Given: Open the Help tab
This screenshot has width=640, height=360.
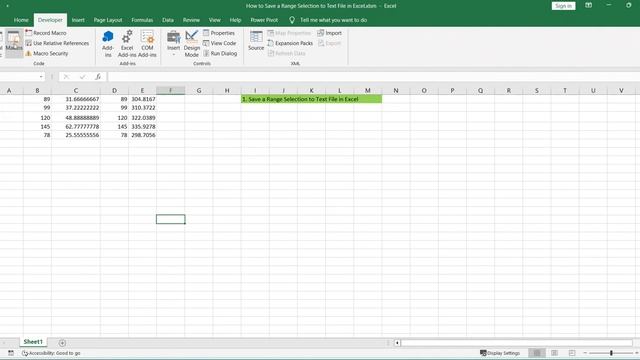Looking at the screenshot, I should tap(235, 20).
